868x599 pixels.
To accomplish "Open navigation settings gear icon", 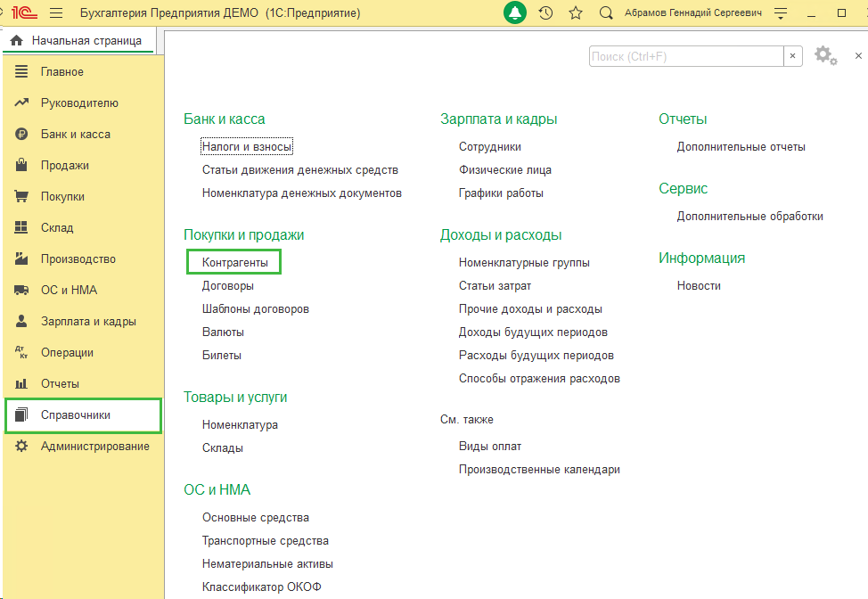I will 825,56.
